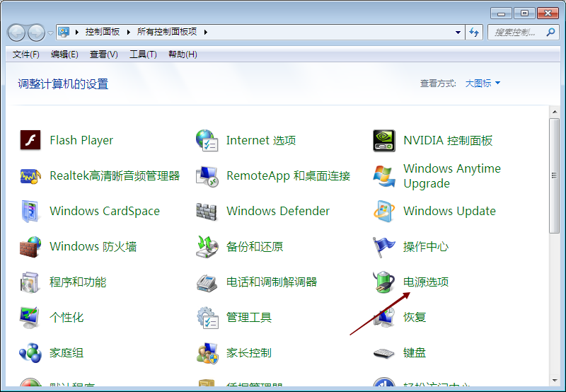The image size is (566, 392).
Task: Click the Forward arrow navigation button
Action: [37, 33]
